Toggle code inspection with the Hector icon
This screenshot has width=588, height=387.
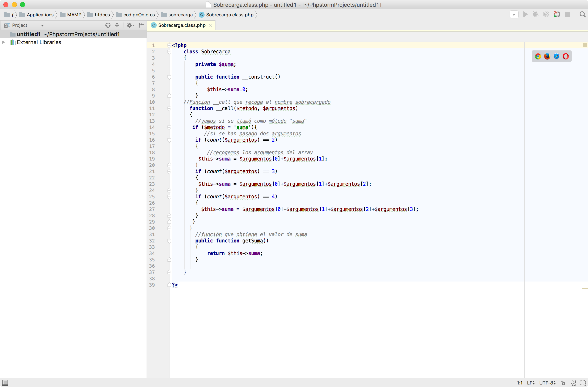click(x=574, y=383)
